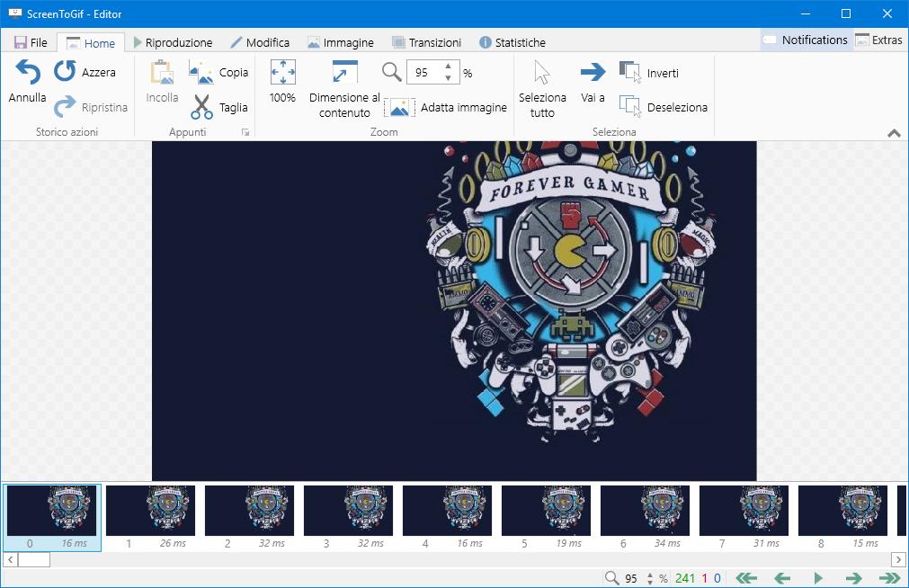Open the Transizioni tab

[x=427, y=42]
